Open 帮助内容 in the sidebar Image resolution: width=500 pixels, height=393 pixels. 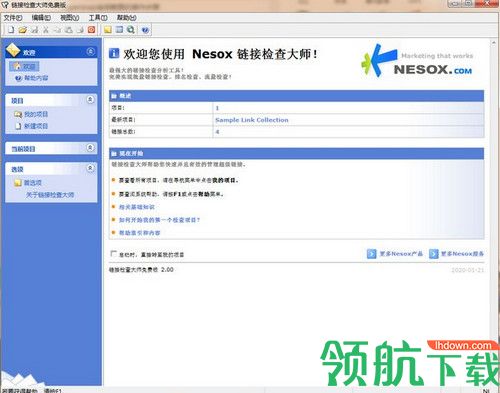click(x=32, y=78)
